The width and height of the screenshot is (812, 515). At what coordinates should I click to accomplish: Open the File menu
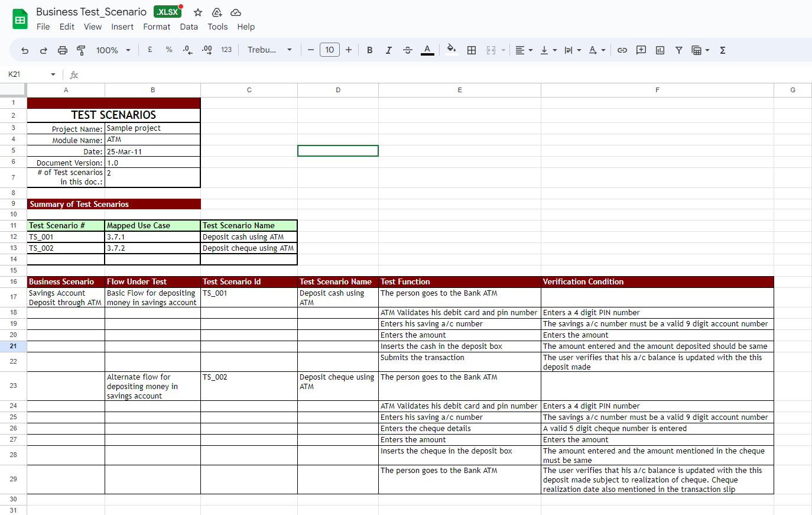43,27
